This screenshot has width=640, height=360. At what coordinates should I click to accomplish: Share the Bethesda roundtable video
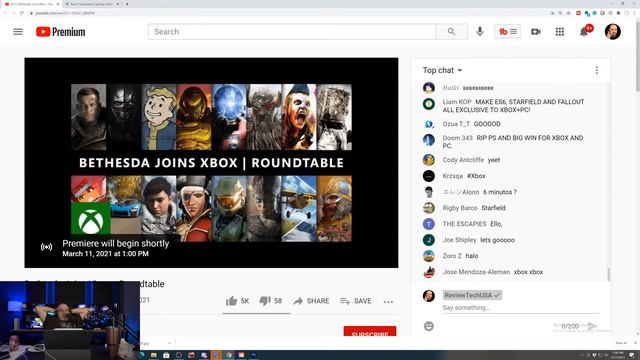tap(311, 301)
